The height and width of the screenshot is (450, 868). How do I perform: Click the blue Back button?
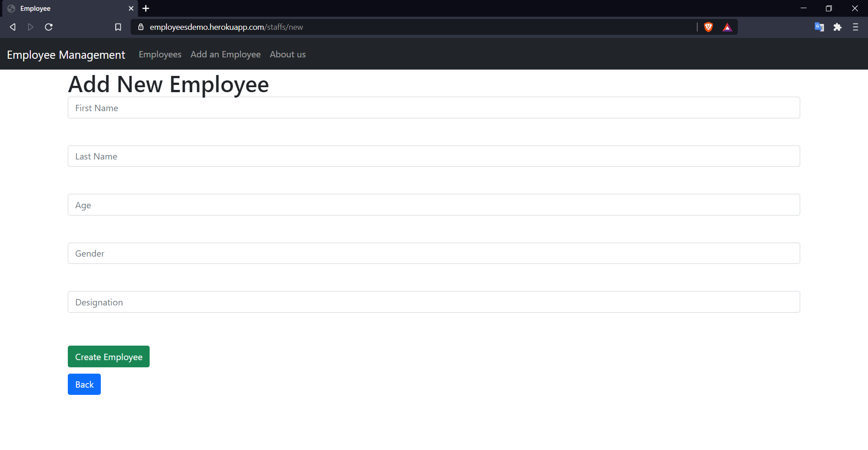84,384
